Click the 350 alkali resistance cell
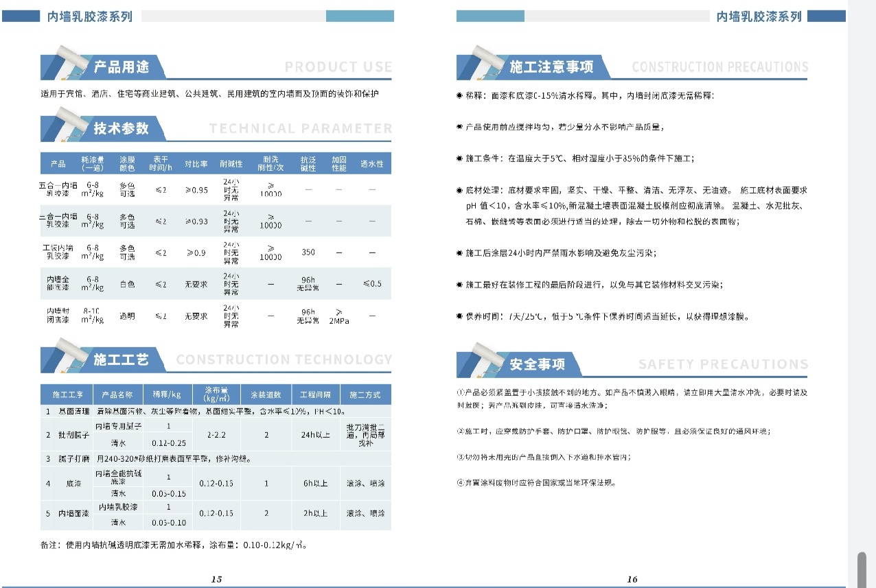 (x=308, y=252)
